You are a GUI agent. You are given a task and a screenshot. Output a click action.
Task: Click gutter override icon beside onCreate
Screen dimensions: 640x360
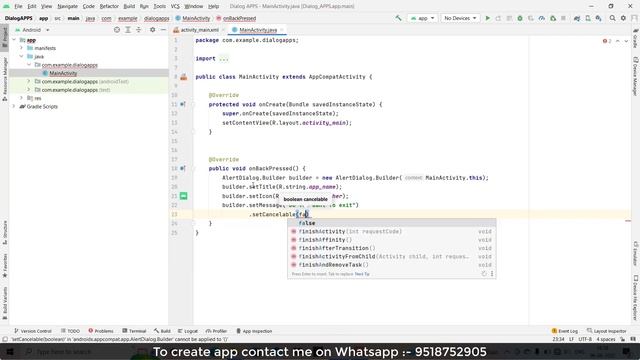click(x=183, y=104)
